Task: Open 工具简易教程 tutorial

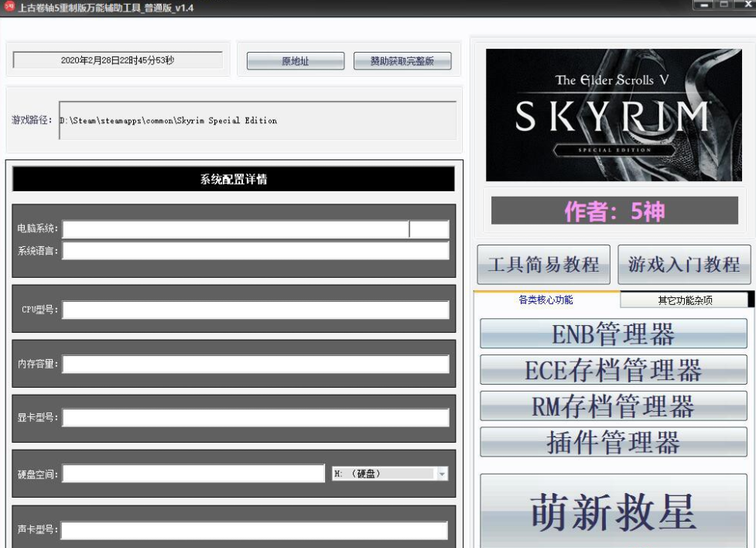Action: click(543, 265)
